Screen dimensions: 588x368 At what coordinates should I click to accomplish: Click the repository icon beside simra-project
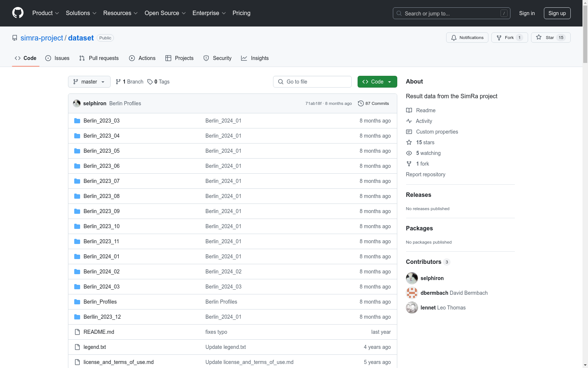[x=15, y=38]
